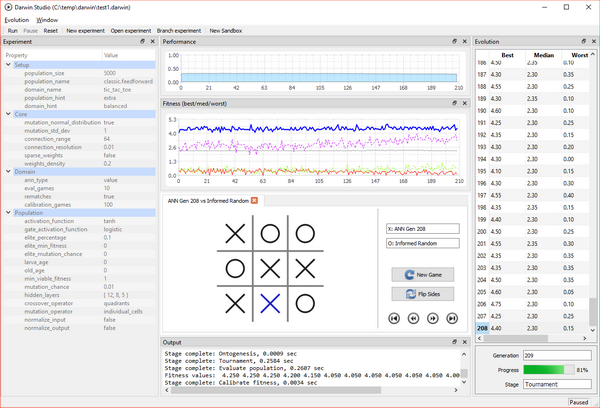Close the Fitness chart panel
The width and height of the screenshot is (600, 408).
pyautogui.click(x=465, y=103)
